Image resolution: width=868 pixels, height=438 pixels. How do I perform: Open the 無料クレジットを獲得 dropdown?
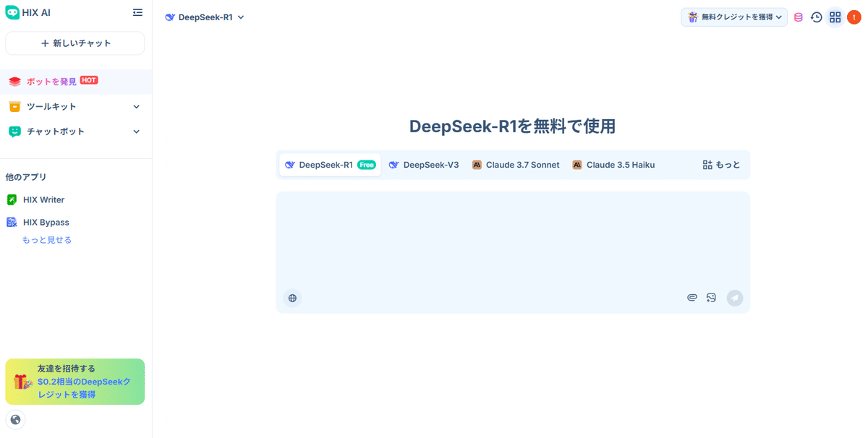pos(733,17)
